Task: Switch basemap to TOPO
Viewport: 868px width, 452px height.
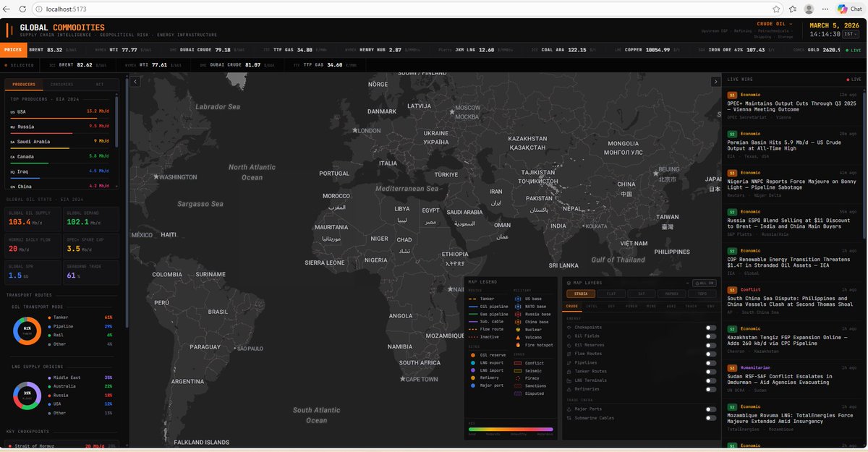Action: [702, 294]
